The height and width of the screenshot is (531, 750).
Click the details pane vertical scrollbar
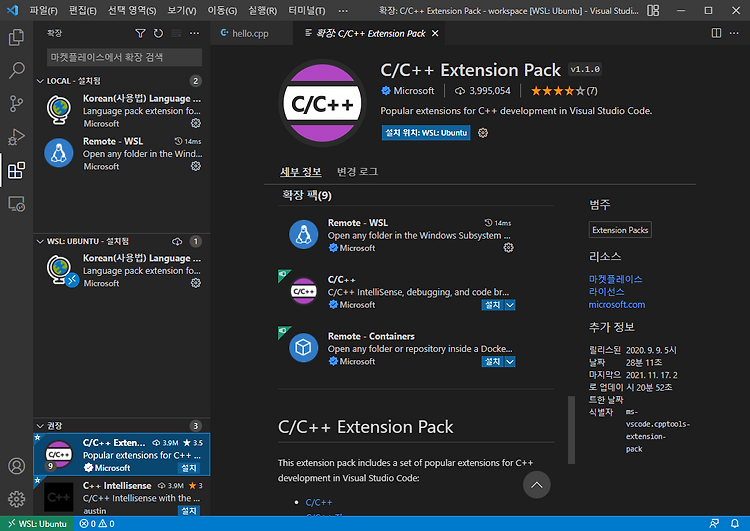coord(571,430)
